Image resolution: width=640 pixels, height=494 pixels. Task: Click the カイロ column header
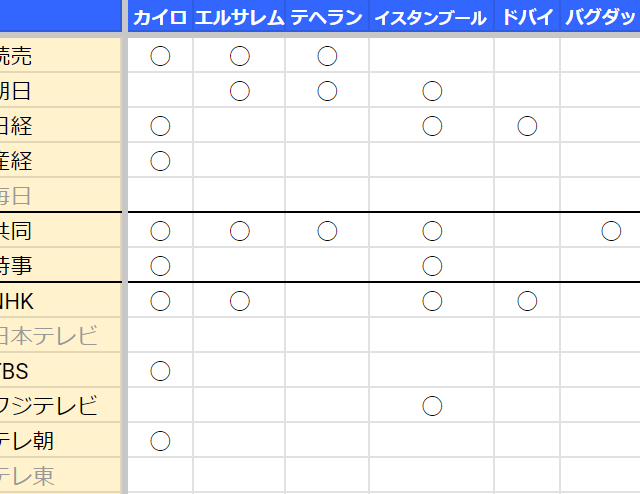160,18
